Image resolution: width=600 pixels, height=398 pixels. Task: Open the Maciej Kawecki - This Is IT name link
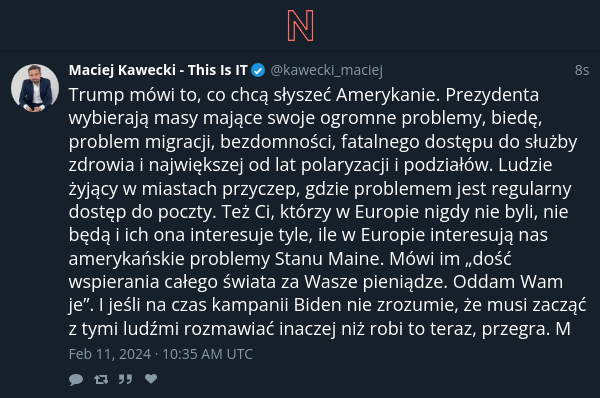[x=158, y=70]
